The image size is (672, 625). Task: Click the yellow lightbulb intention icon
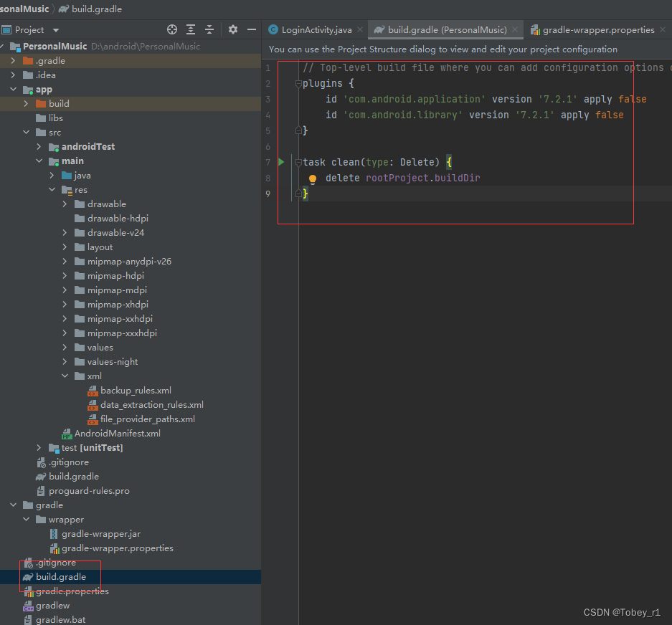pos(313,179)
